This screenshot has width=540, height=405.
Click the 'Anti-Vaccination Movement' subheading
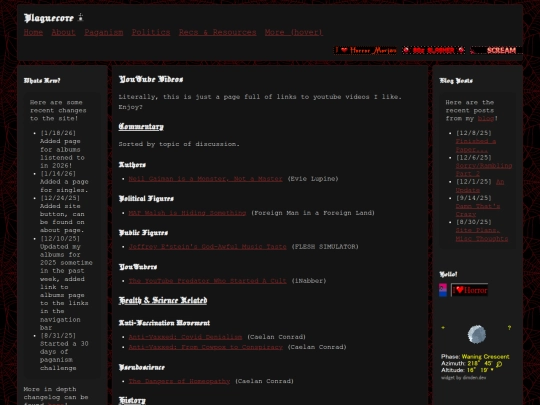[164, 323]
